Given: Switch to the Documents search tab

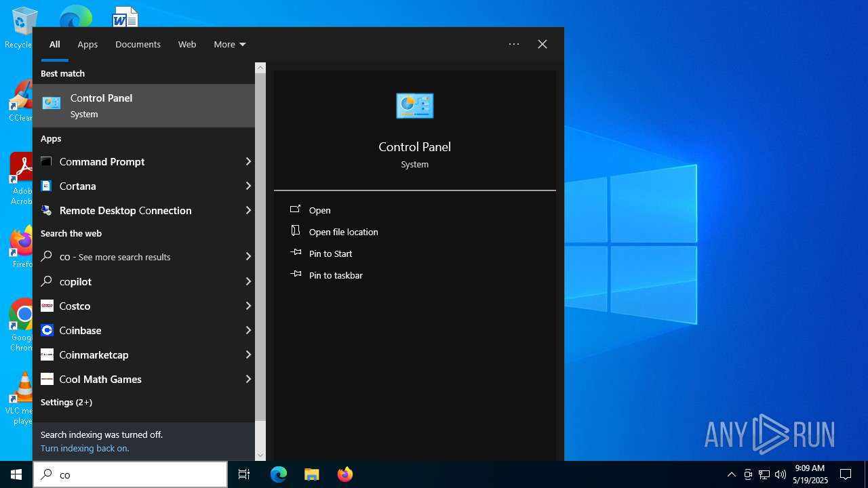Looking at the screenshot, I should tap(138, 44).
